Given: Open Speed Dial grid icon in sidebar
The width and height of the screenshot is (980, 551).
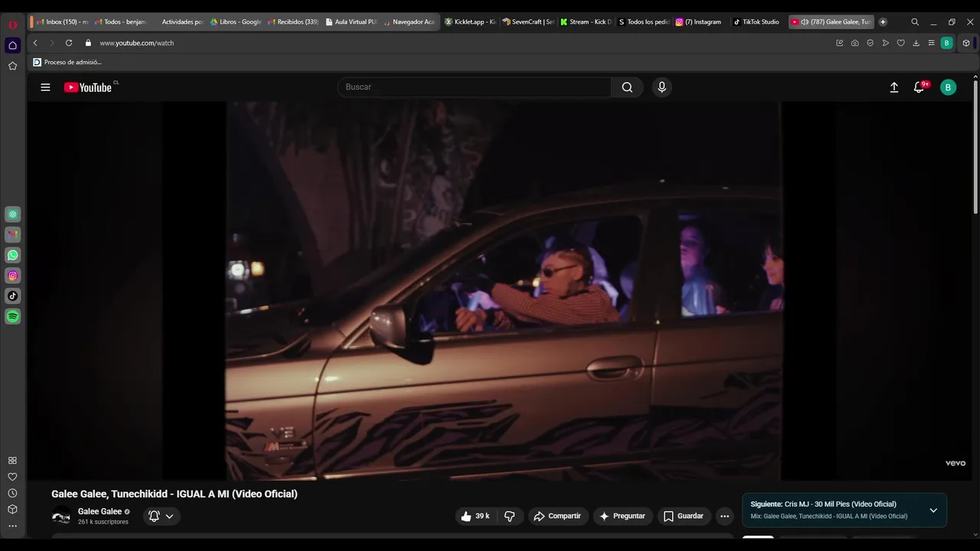Looking at the screenshot, I should (x=12, y=461).
